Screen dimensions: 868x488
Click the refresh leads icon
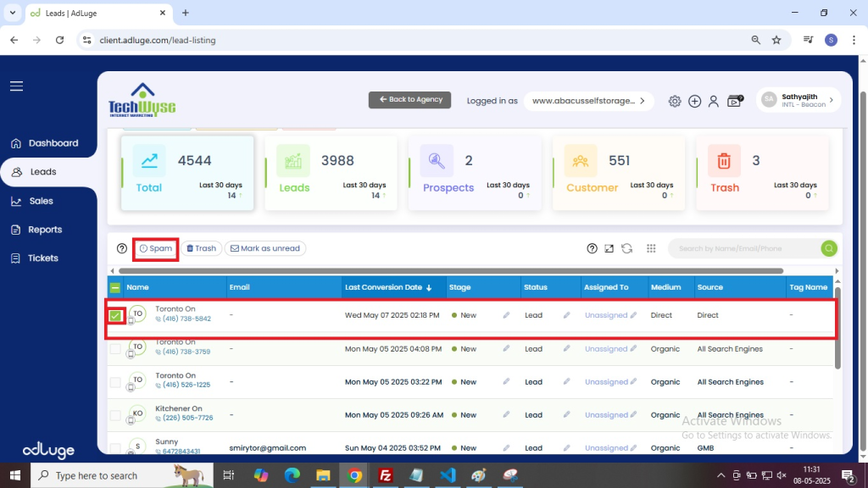627,248
